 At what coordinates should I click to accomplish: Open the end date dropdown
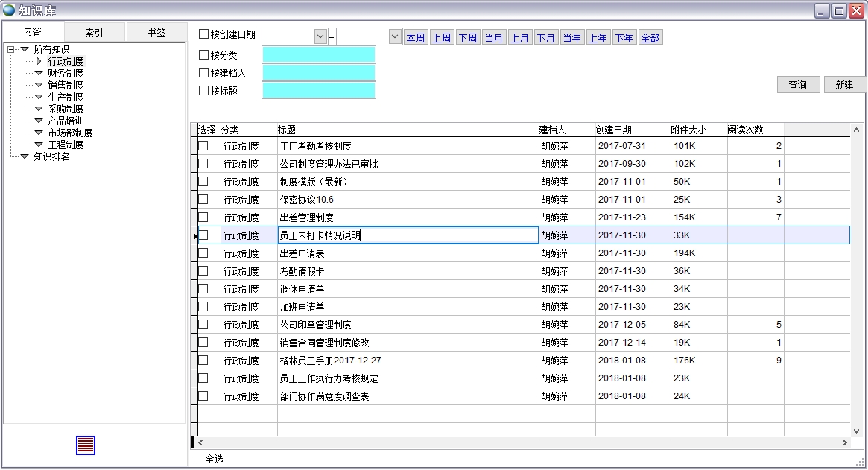[395, 36]
